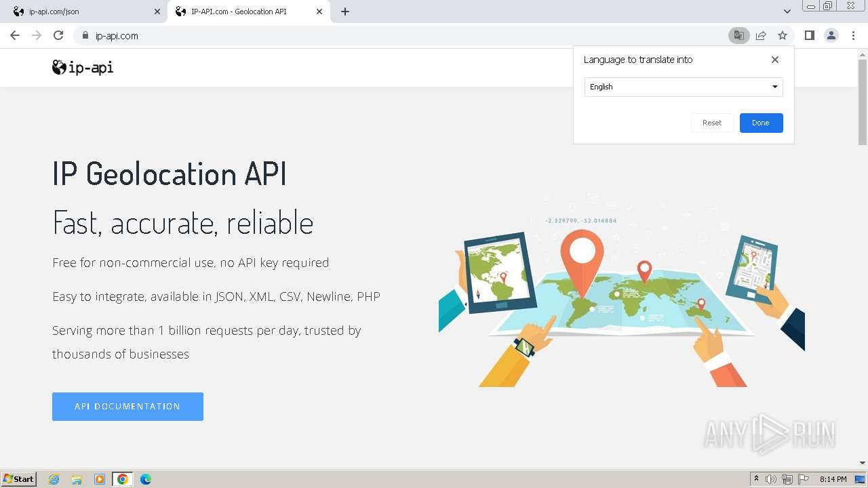The image size is (868, 488).
Task: Click Reset in the translate popup
Action: [712, 123]
